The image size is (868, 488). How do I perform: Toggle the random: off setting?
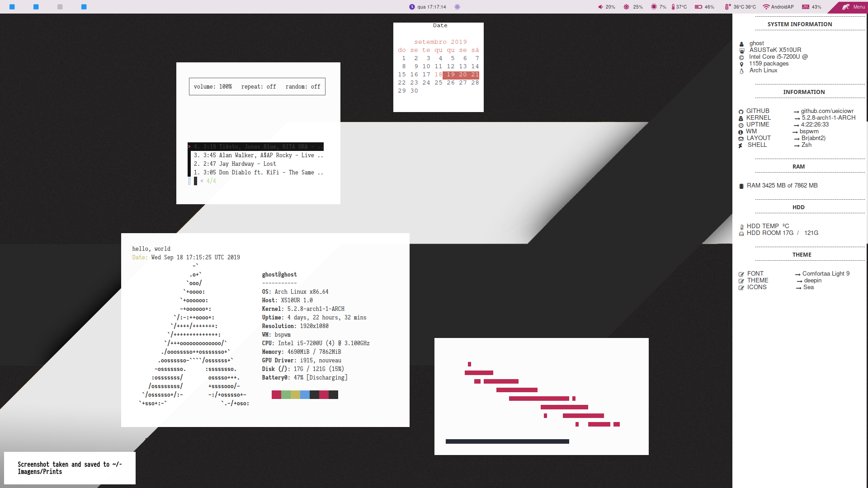tap(302, 87)
